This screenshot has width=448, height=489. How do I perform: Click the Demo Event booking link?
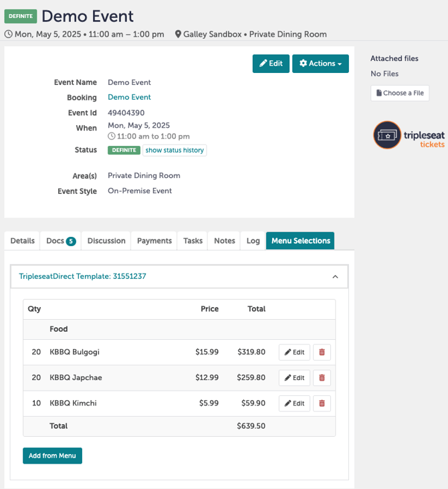coord(129,98)
